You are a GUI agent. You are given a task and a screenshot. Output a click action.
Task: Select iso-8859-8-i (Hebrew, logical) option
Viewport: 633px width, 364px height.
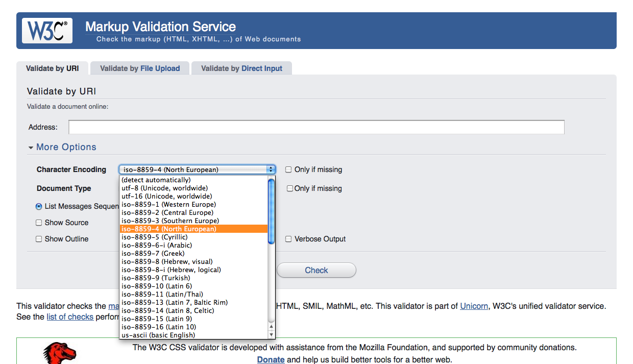click(193, 270)
